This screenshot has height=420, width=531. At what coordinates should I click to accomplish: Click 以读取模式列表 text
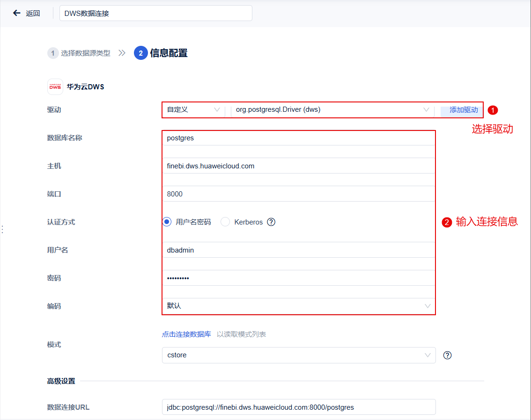point(242,334)
